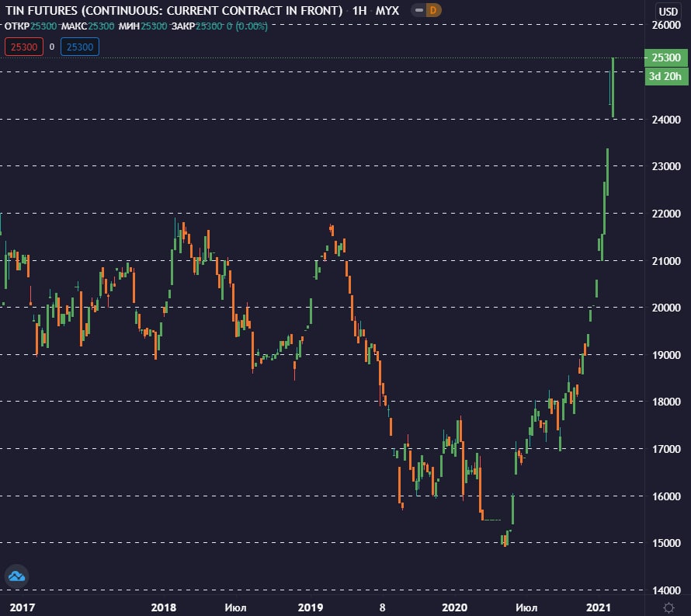691x616 pixels.
Task: Select the 1H interval label
Action: point(359,10)
